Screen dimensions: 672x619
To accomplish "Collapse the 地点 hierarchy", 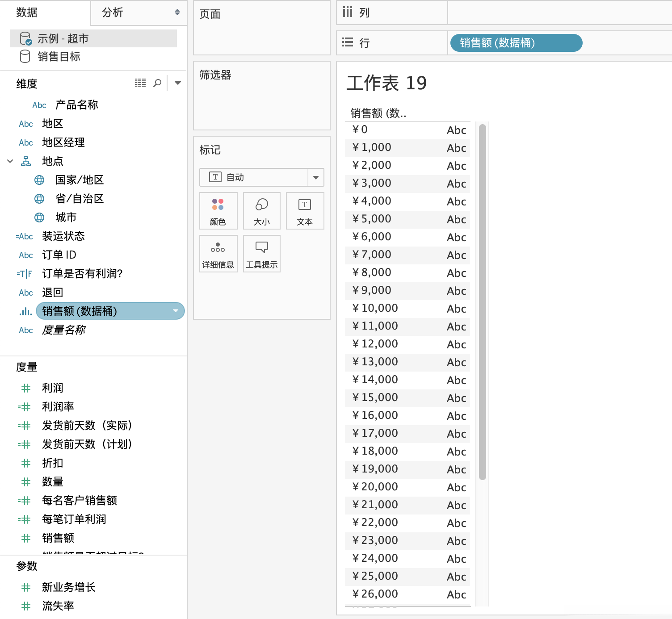I will click(10, 161).
